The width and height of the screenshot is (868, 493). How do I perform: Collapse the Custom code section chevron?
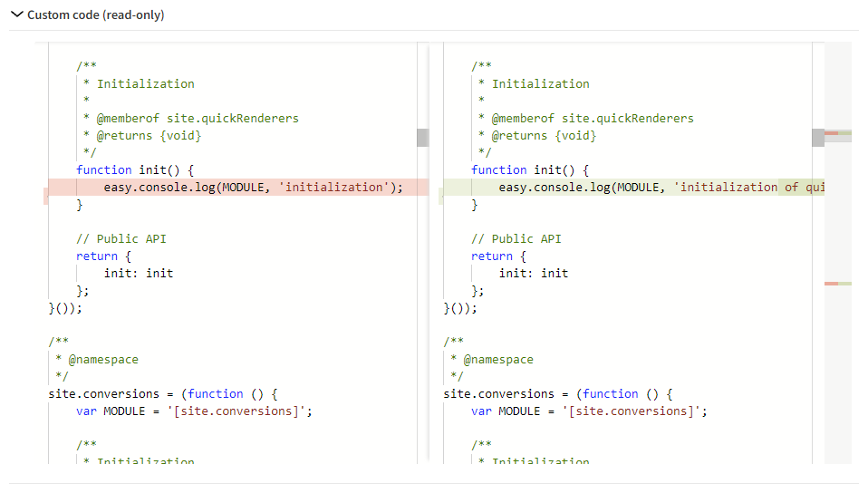(x=16, y=15)
